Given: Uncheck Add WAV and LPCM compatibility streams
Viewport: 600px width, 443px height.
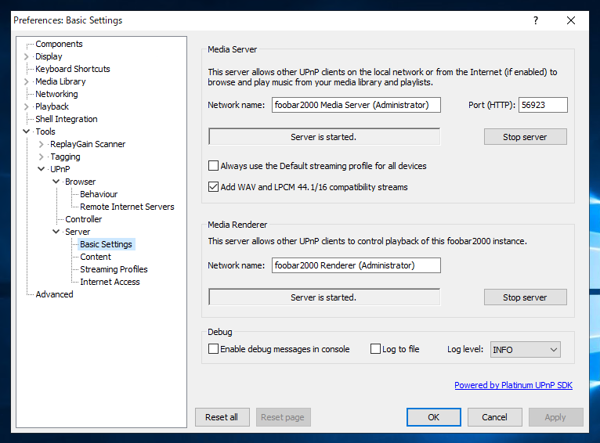Looking at the screenshot, I should (x=213, y=187).
